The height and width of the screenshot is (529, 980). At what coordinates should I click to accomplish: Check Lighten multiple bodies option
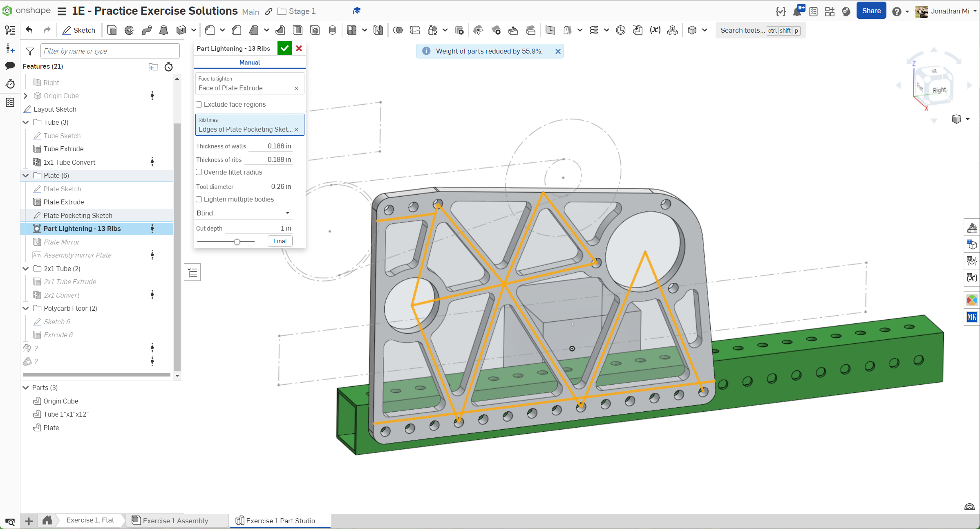199,199
